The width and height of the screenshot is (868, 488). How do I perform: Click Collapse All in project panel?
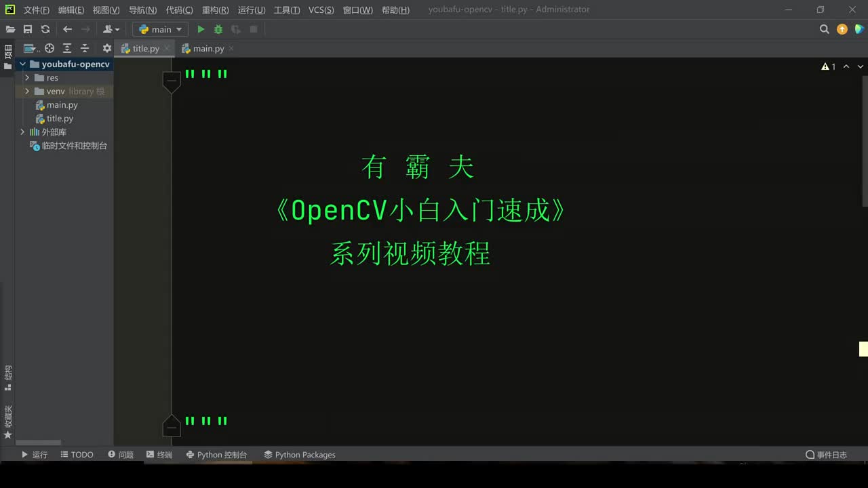tap(85, 48)
